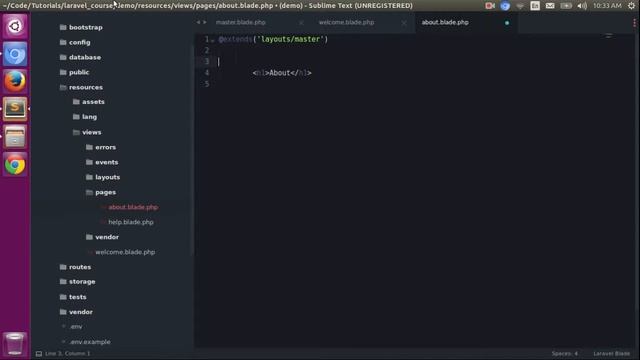
Task: Open the battery indicator
Action: pyautogui.click(x=566, y=6)
